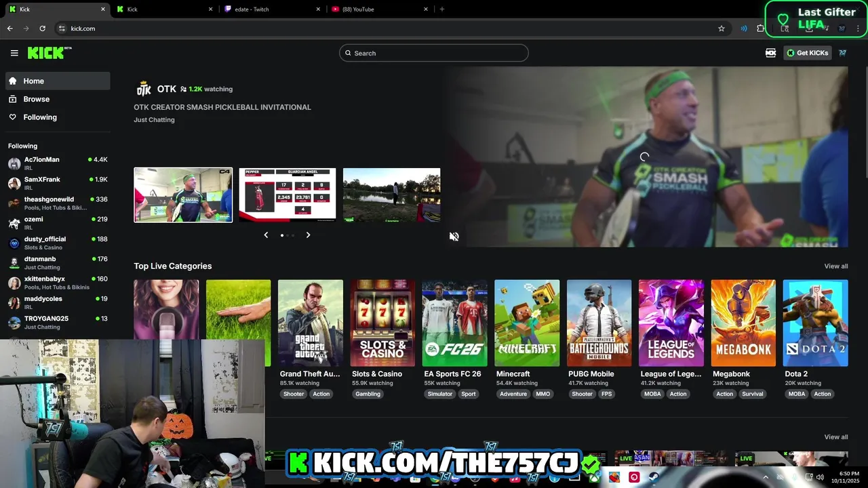
Task: Open the Kick store icon beside Get KICKs
Action: (x=770, y=53)
